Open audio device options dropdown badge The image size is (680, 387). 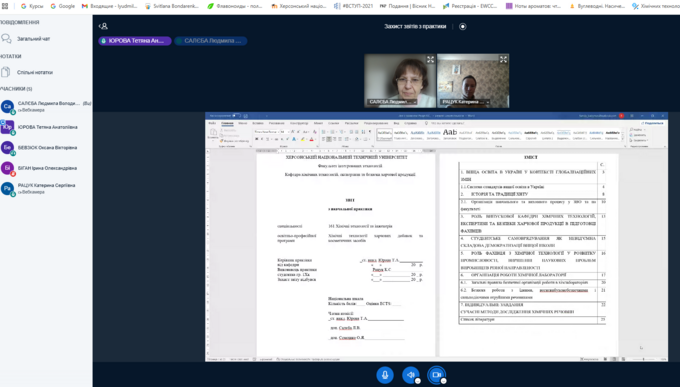(x=418, y=381)
